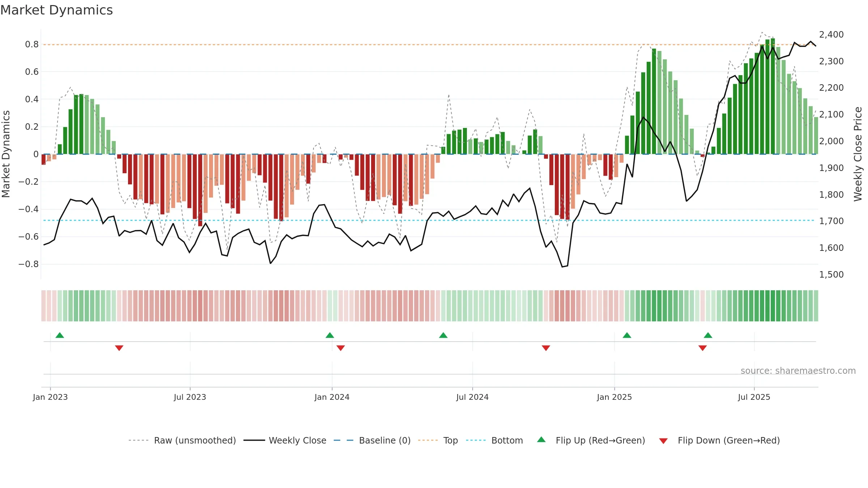The width and height of the screenshot is (868, 488).
Task: Click the red flip-down triangle just after Jan 2024
Action: [341, 348]
